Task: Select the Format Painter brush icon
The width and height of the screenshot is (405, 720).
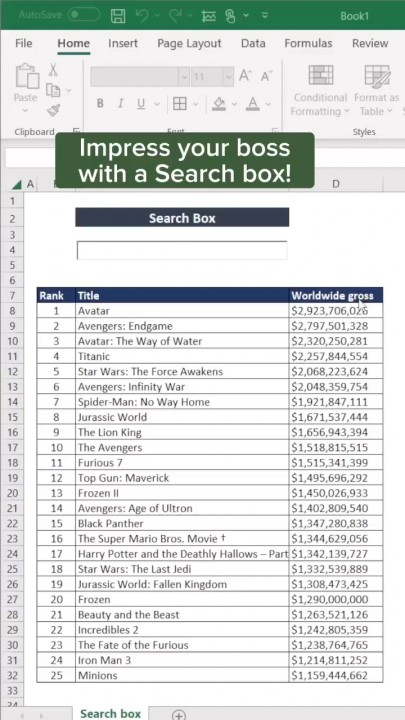Action: tap(53, 110)
